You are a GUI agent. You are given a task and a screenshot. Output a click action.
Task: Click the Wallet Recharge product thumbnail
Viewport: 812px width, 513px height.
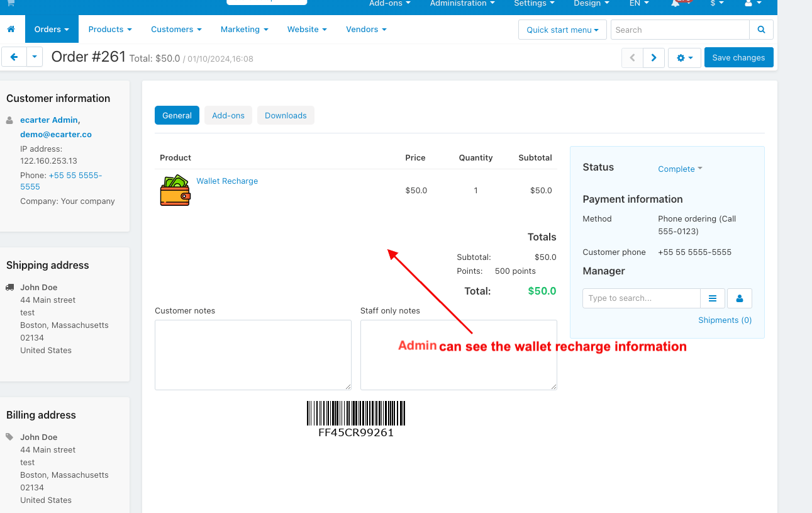pyautogui.click(x=175, y=190)
